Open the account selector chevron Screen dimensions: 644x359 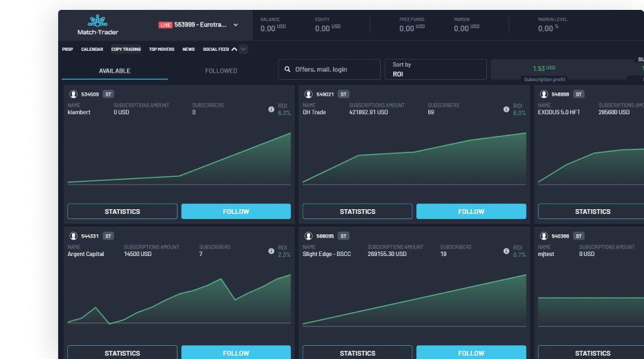click(x=236, y=25)
